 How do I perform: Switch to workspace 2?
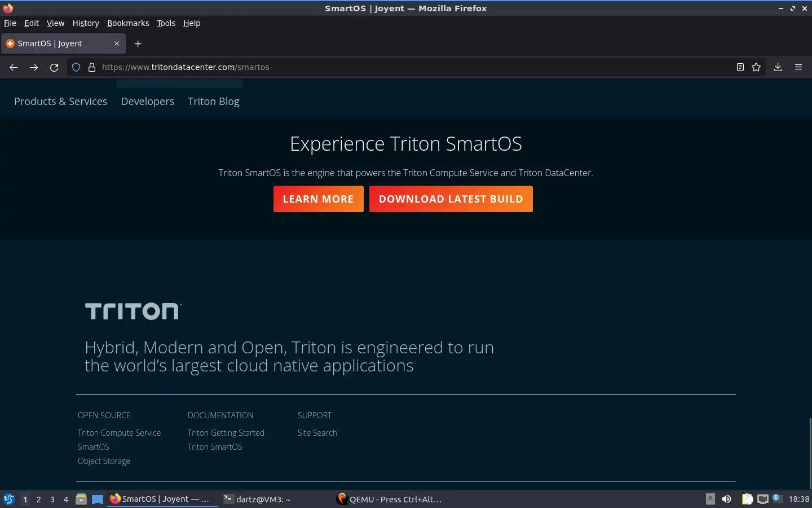[x=38, y=500]
